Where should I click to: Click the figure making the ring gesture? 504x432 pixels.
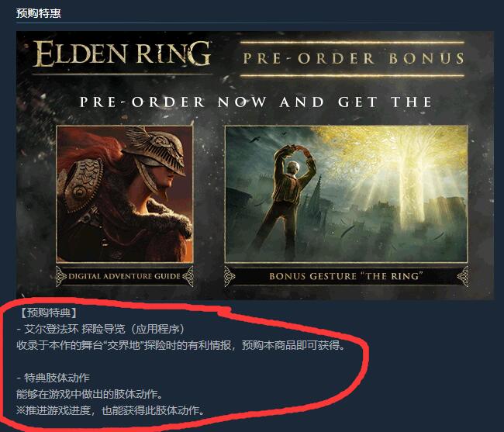coord(285,199)
